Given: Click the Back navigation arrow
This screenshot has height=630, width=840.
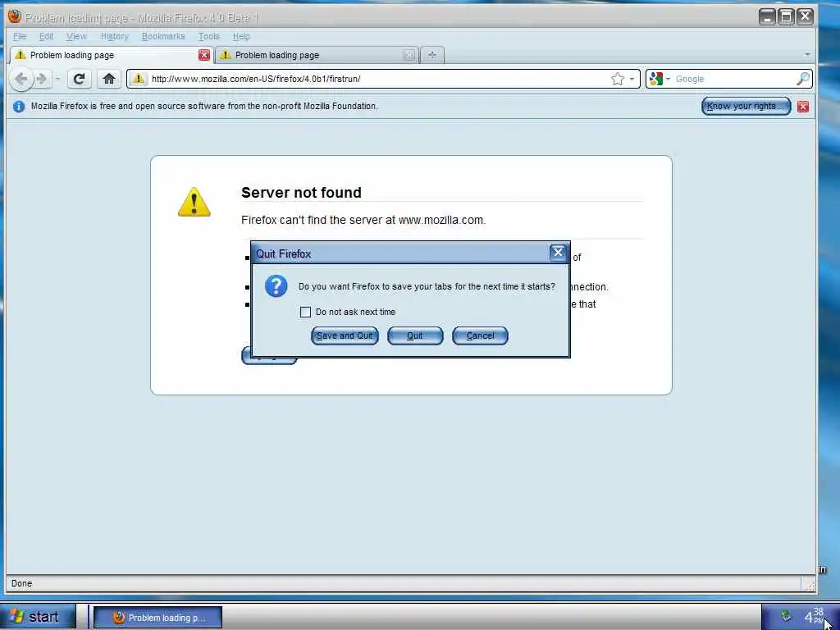Looking at the screenshot, I should pos(21,80).
